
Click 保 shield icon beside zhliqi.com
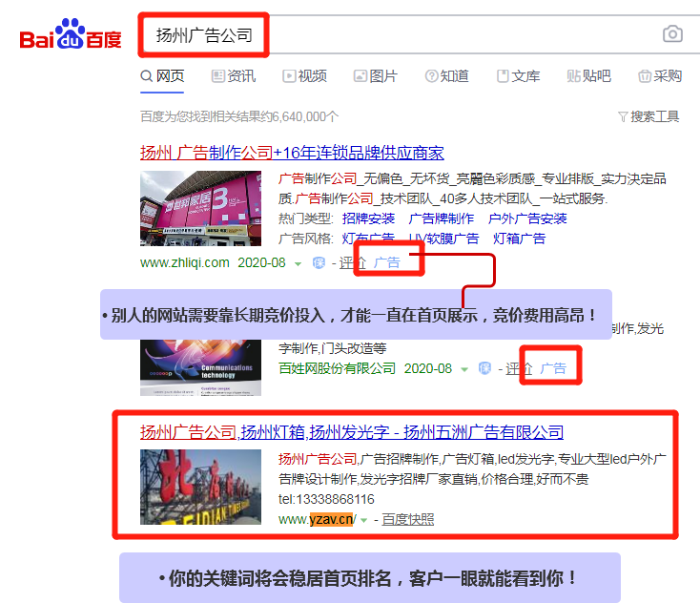point(319,262)
